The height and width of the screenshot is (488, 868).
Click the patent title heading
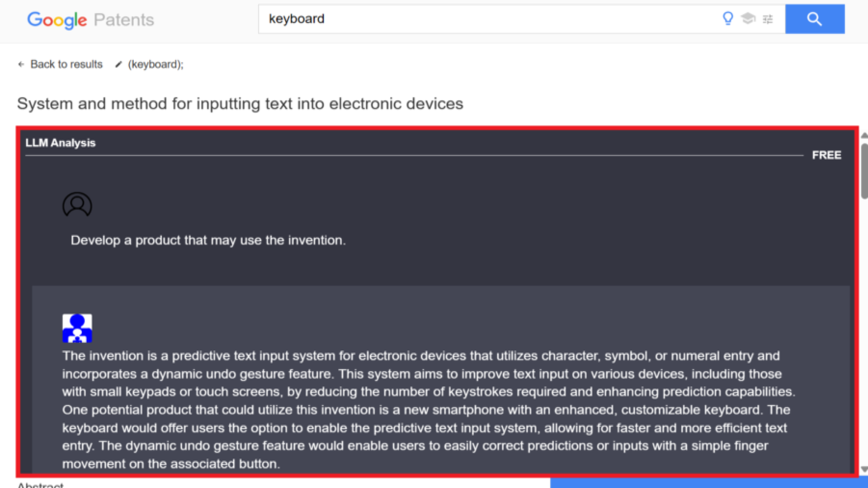point(240,103)
